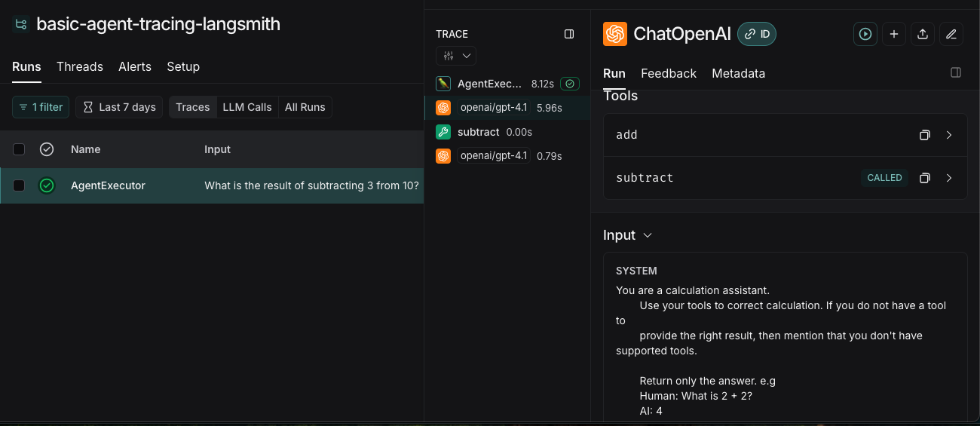Open the trace view dropdown chevron
The height and width of the screenshot is (426, 980).
click(467, 56)
